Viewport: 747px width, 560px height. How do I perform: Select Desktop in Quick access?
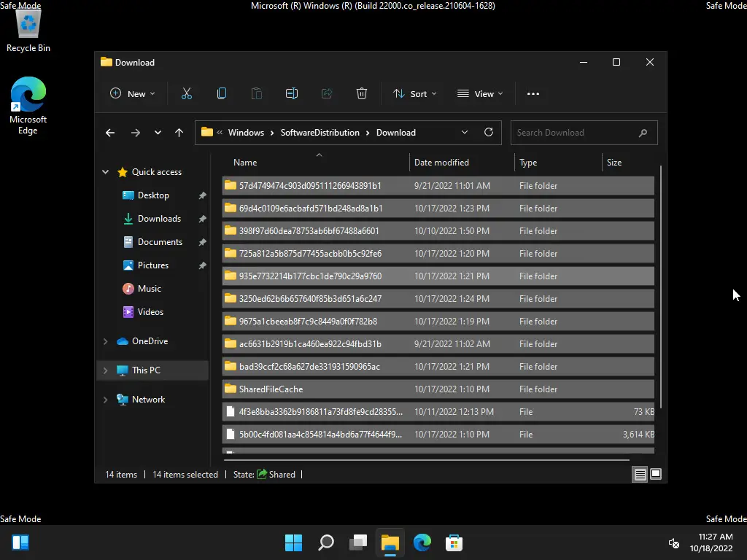(x=153, y=195)
